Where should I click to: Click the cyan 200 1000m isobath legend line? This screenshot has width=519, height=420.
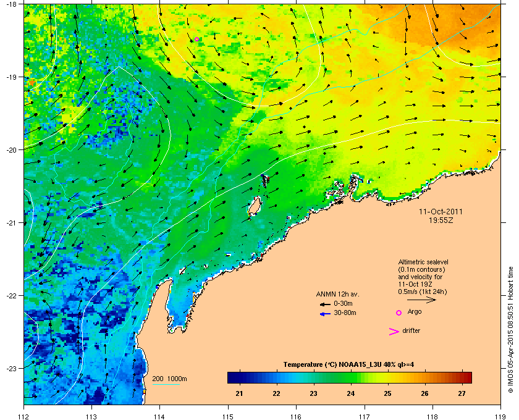[166, 385]
